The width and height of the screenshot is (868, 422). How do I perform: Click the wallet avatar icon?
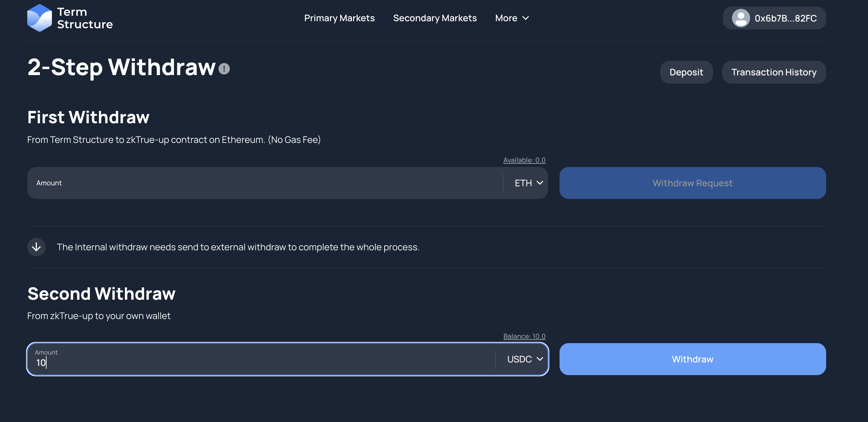740,18
